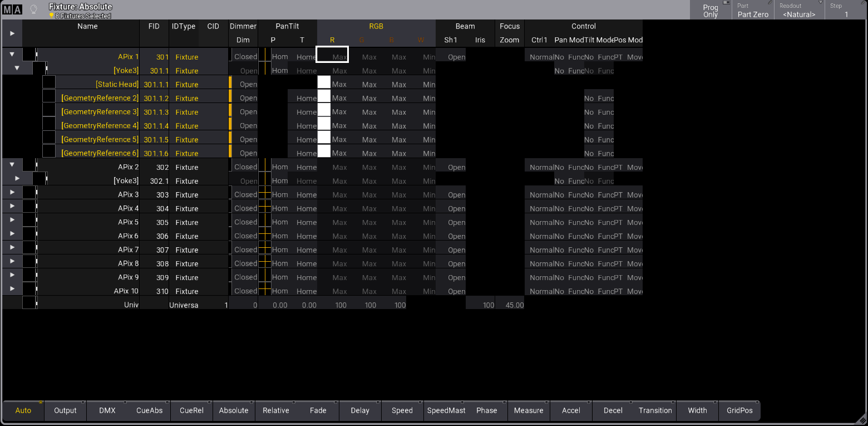Click the Part Zero button

(x=752, y=11)
